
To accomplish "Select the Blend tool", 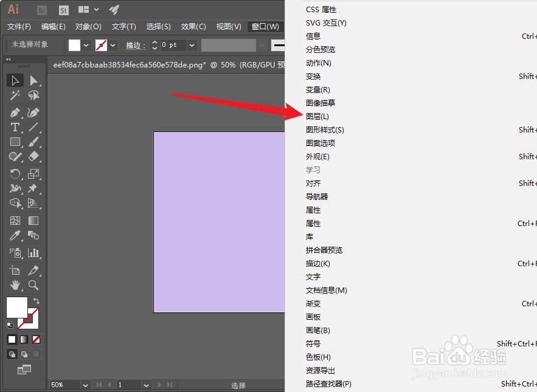I will (33, 235).
